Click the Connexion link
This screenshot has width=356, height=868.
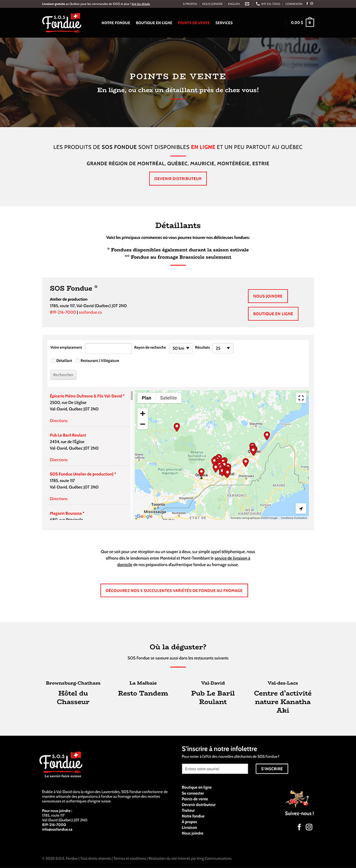(x=294, y=4)
